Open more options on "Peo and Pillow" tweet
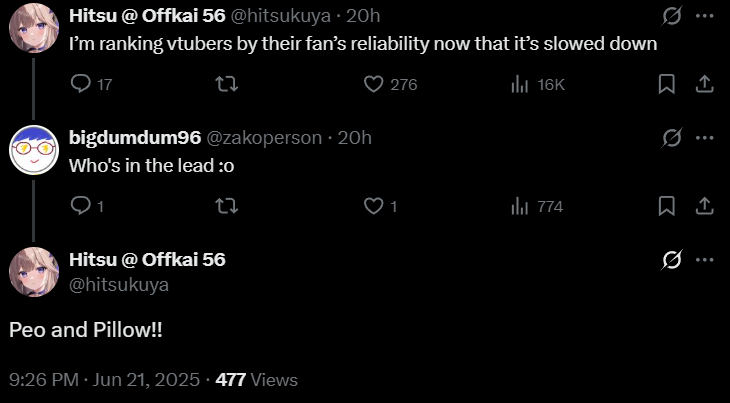 point(704,260)
